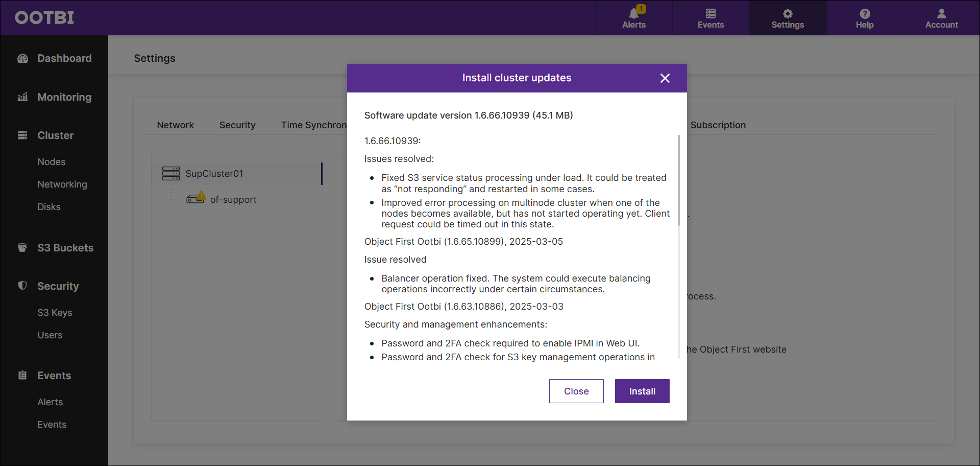Open the Help question mark icon

coord(865,14)
